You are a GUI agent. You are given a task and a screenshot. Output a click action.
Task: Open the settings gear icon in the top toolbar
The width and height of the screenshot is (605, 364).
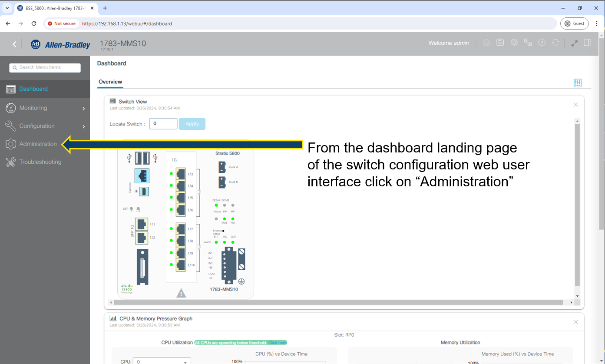[x=514, y=43]
